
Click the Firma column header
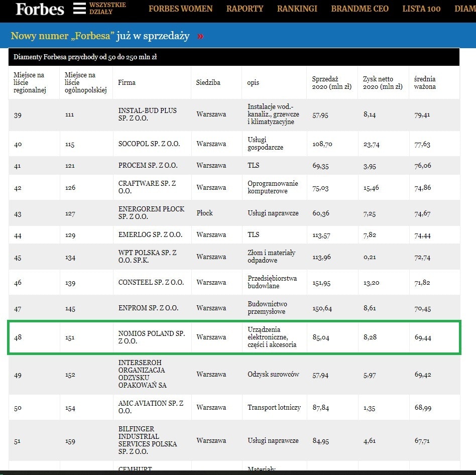(x=127, y=82)
